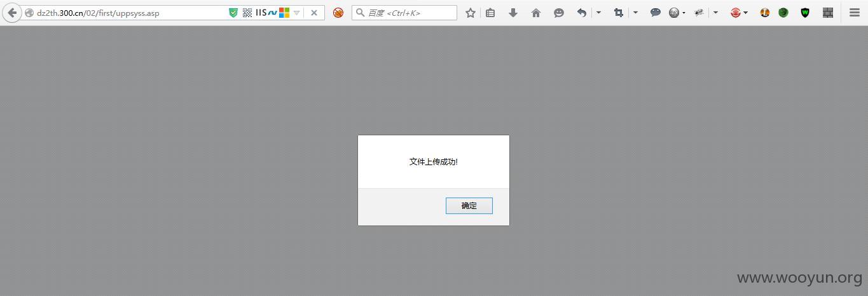Confirm the dialog with 确定 button
This screenshot has height=296, width=868.
point(469,206)
